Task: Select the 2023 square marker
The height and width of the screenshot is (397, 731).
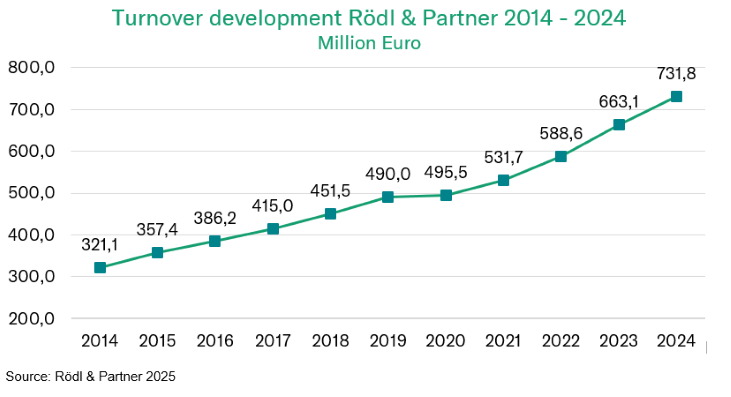Action: click(619, 124)
